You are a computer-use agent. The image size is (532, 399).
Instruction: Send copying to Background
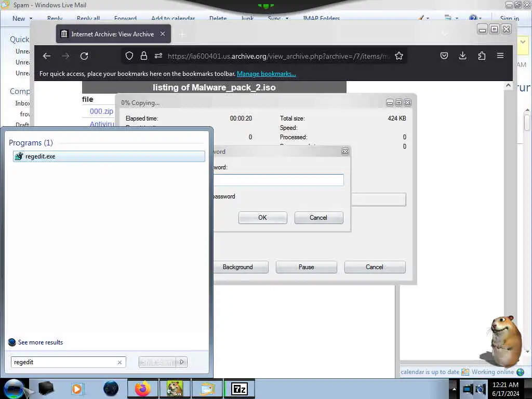241,267
